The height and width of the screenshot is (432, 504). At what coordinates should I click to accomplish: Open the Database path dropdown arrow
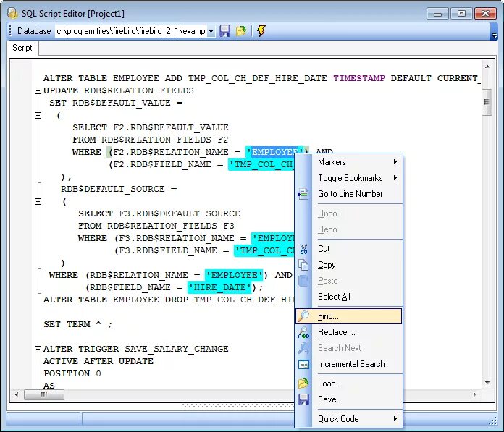pos(211,31)
